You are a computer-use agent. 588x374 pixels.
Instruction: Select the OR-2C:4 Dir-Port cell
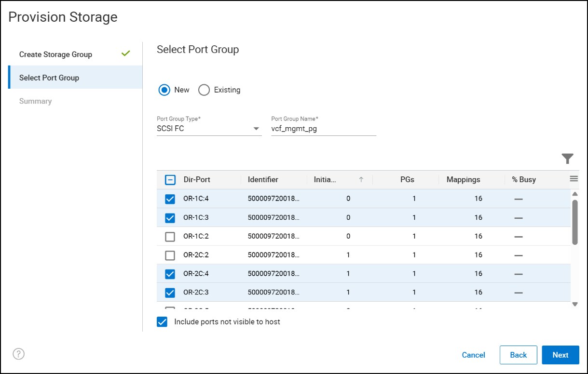coord(196,274)
